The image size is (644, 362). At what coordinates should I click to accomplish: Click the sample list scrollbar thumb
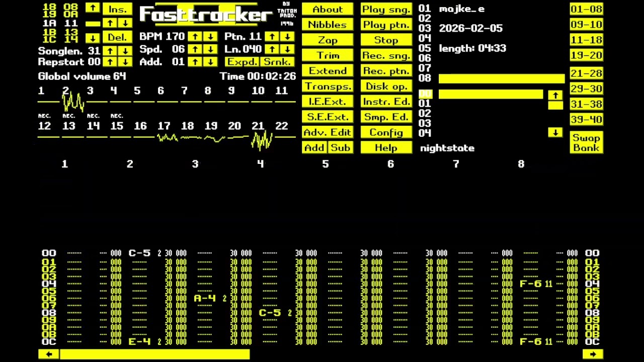tap(555, 105)
